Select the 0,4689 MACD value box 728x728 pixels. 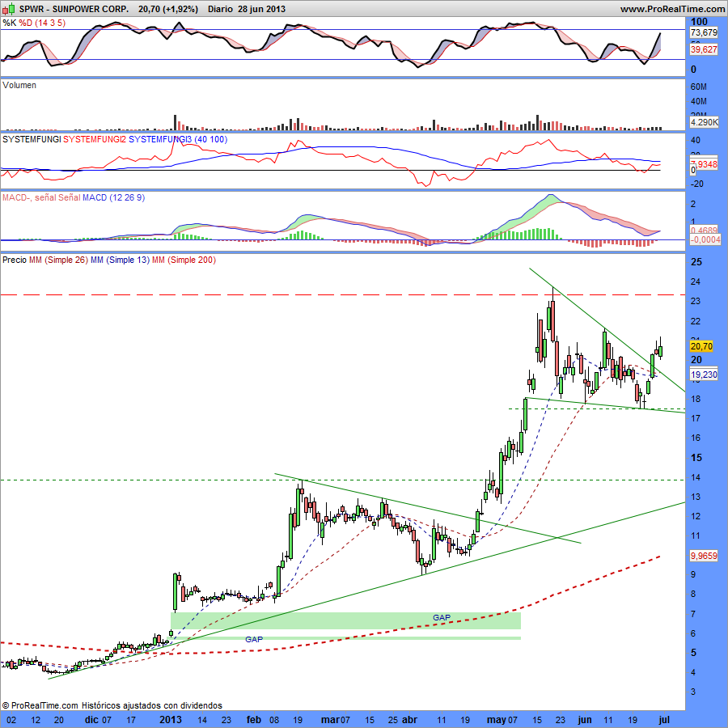click(704, 231)
